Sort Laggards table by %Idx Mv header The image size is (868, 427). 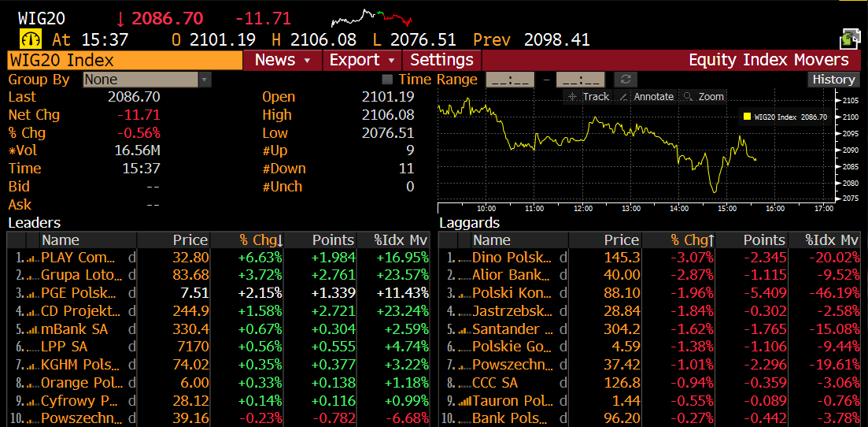point(825,240)
